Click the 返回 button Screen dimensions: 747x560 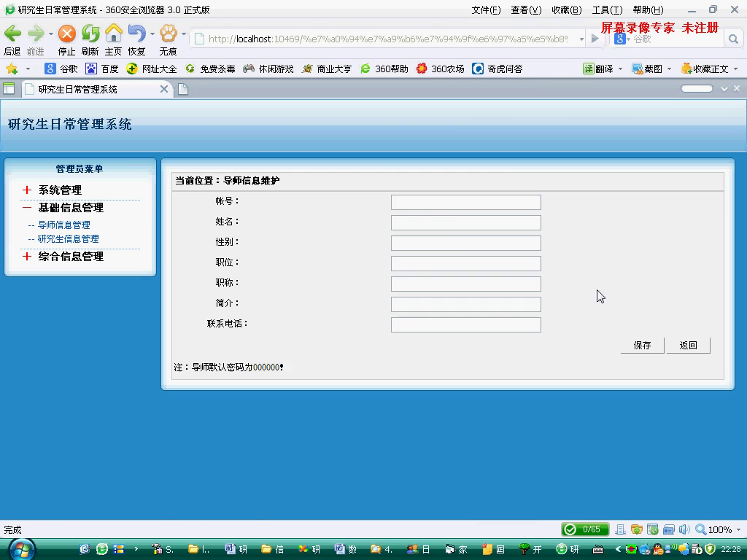688,345
